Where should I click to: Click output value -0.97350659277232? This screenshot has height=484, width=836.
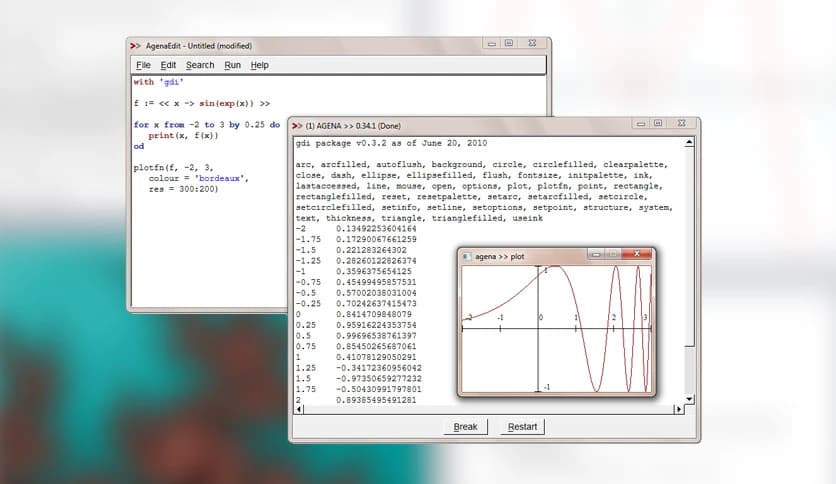click(x=379, y=378)
